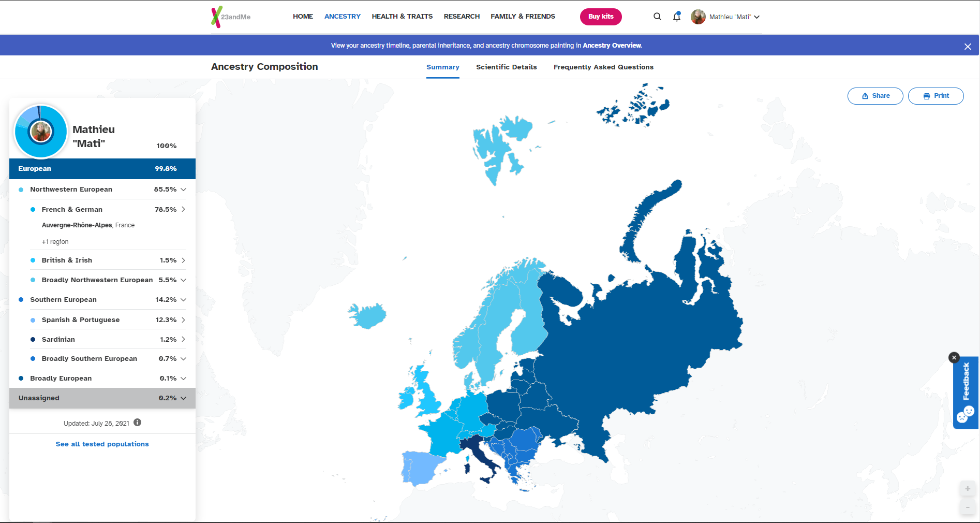Click the ancestry donut chart profile picture

tap(41, 132)
